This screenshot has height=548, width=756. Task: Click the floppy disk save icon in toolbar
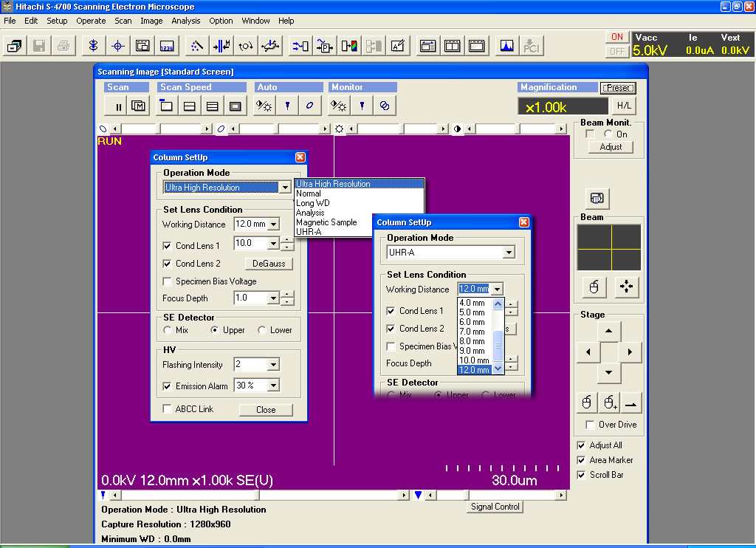tap(39, 47)
